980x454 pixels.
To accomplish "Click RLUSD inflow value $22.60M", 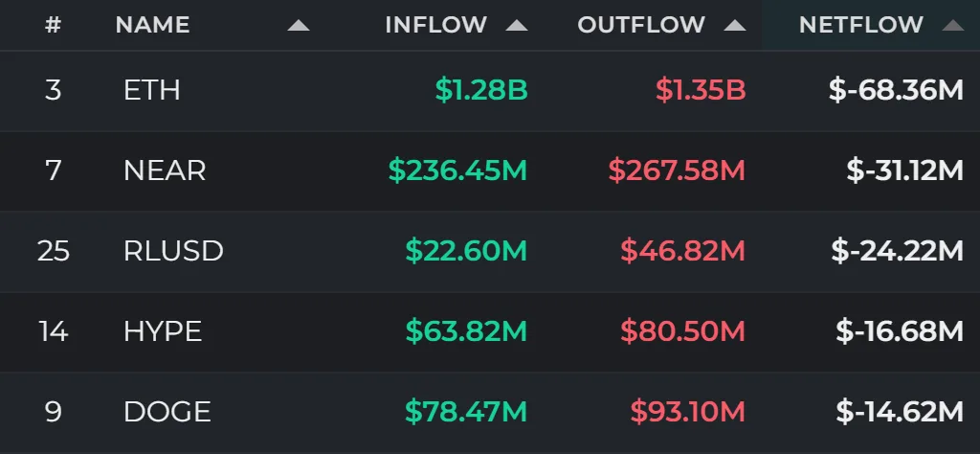I will pyautogui.click(x=466, y=251).
